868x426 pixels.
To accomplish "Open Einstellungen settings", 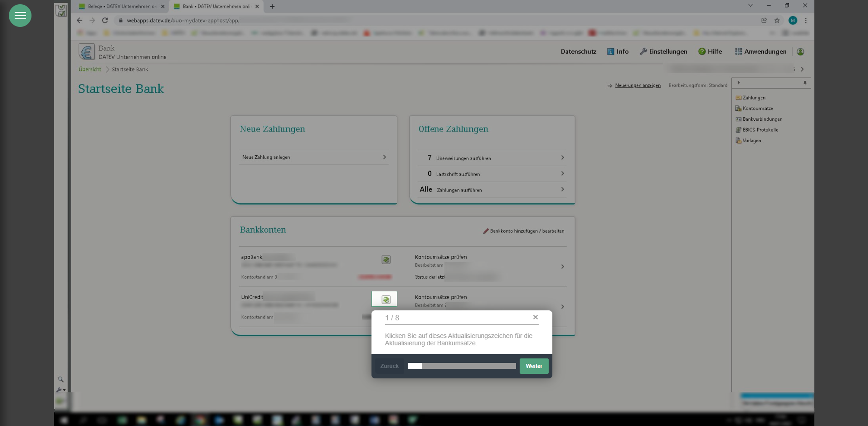I will coord(663,52).
